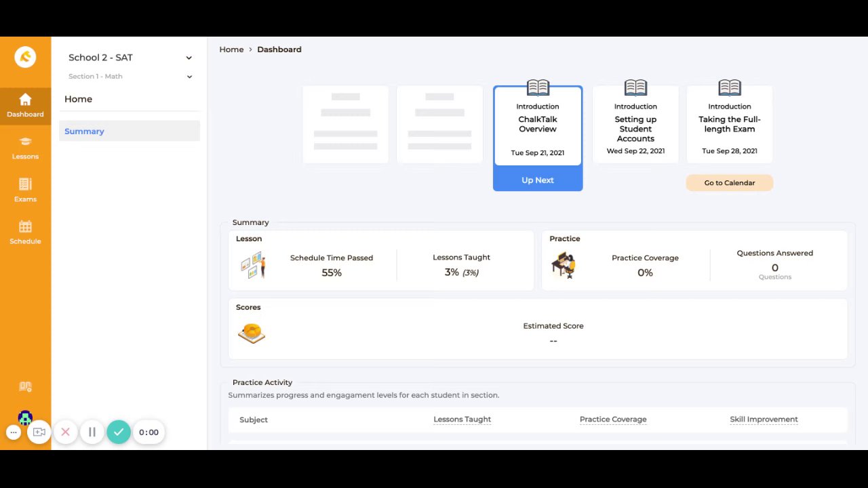Open Lessons in the sidebar
The height and width of the screenshot is (488, 868).
point(25,148)
